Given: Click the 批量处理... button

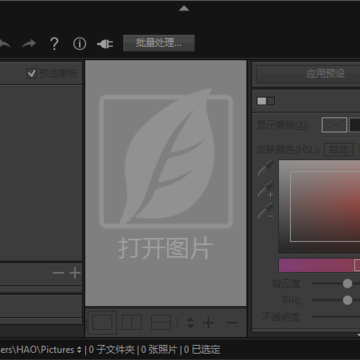Looking at the screenshot, I should coord(159,43).
